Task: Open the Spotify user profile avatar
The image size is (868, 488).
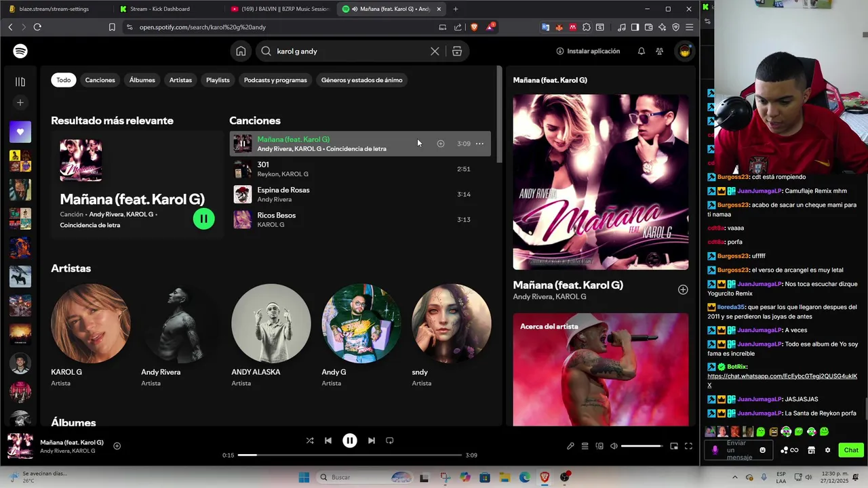Action: pyautogui.click(x=685, y=52)
